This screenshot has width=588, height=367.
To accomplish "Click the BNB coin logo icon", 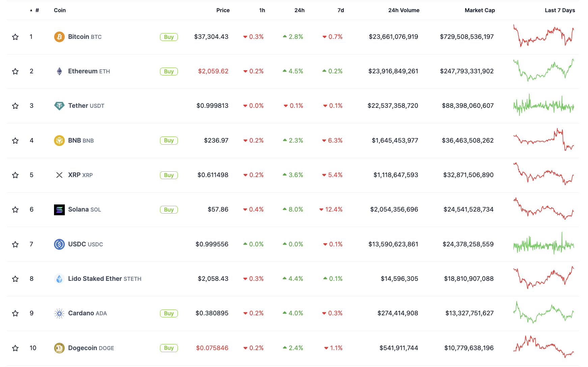I will pyautogui.click(x=59, y=141).
